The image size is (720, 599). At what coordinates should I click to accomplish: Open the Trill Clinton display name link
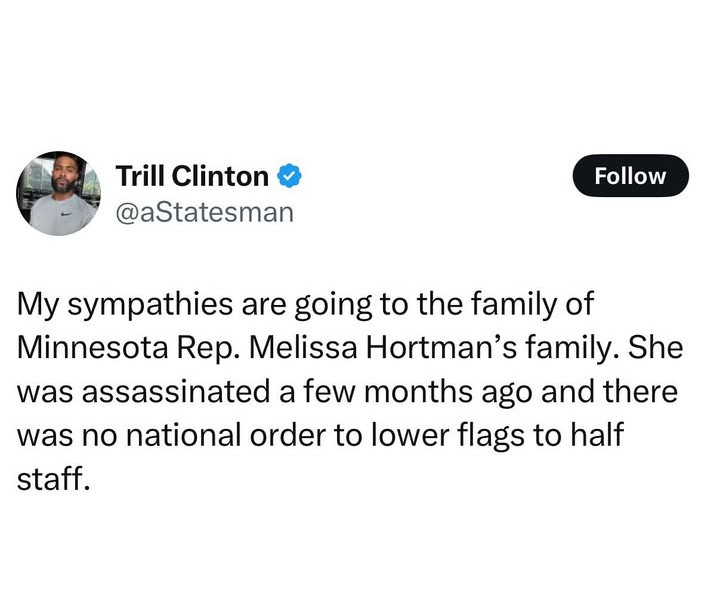tap(192, 177)
